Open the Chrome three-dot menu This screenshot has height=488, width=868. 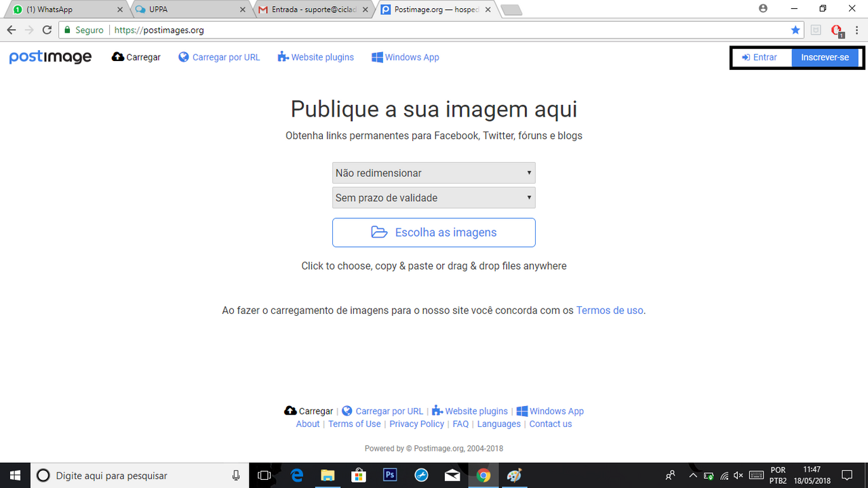click(856, 30)
